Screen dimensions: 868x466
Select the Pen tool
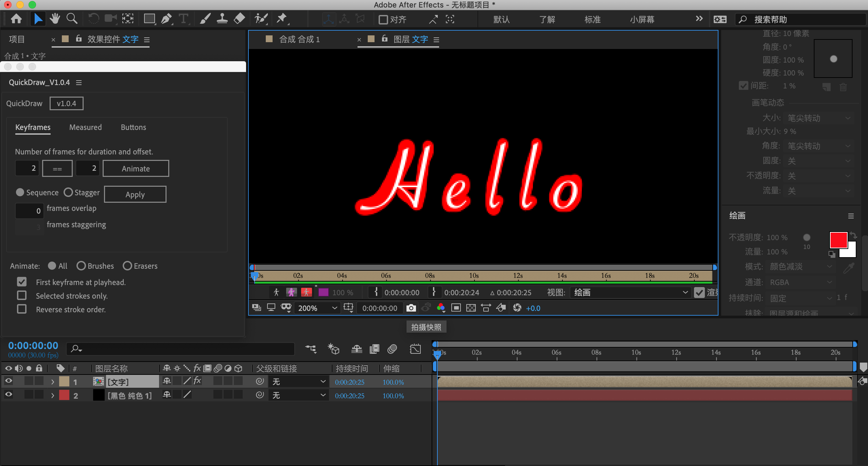point(166,19)
